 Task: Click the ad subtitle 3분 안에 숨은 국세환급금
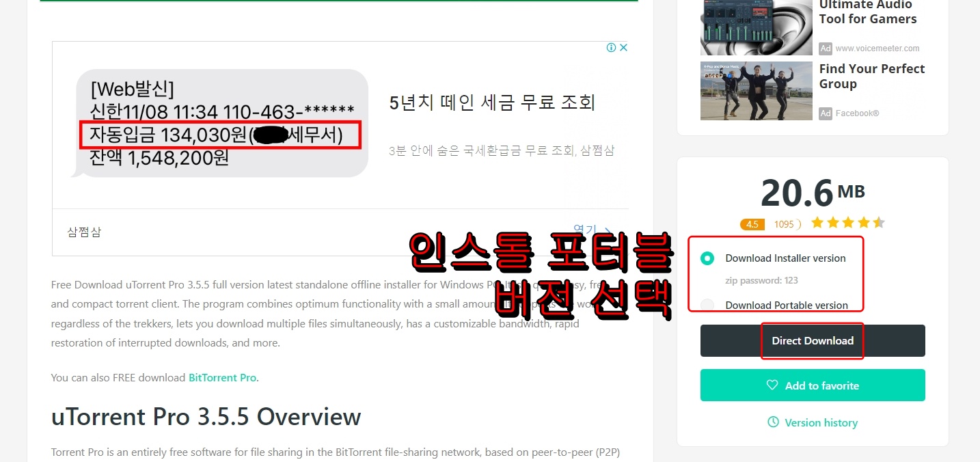(x=501, y=151)
